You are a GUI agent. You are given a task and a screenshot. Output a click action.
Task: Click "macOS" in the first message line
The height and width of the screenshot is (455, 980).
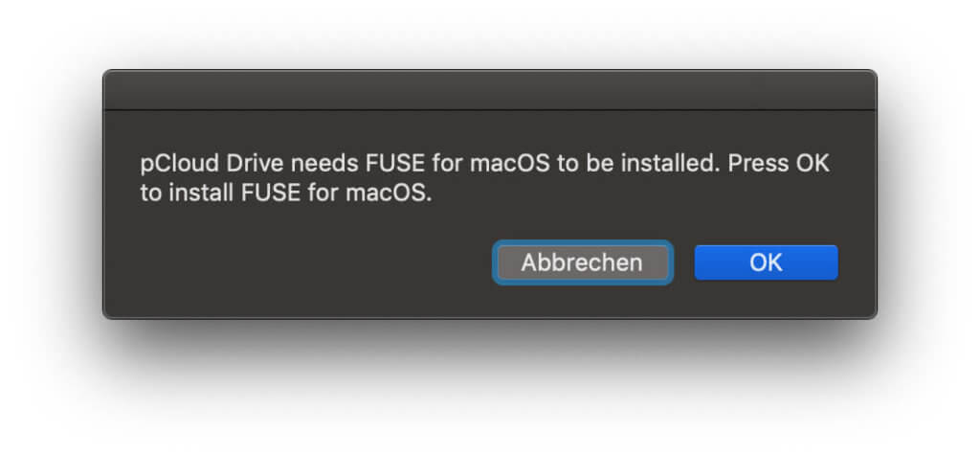point(510,165)
